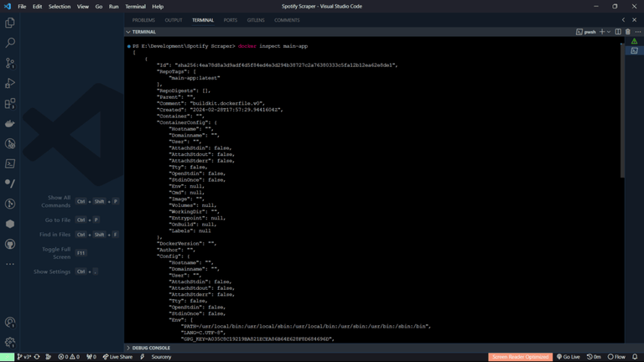Click the panel's left-pointing chevron button
This screenshot has height=362, width=644.
[x=624, y=20]
